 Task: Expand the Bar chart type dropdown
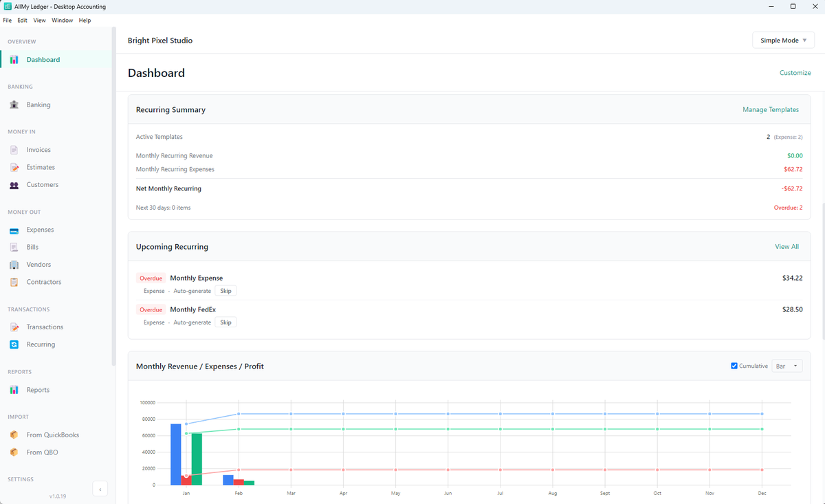(787, 366)
